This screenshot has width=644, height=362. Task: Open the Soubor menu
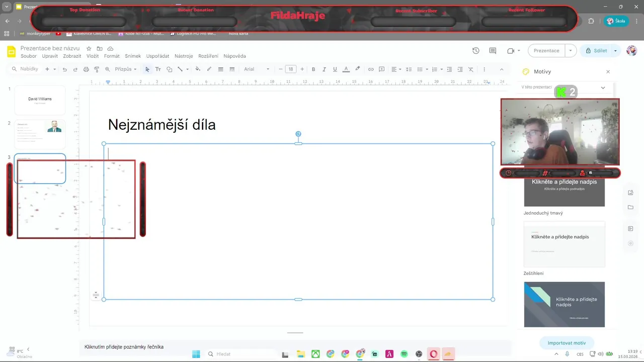(29, 56)
